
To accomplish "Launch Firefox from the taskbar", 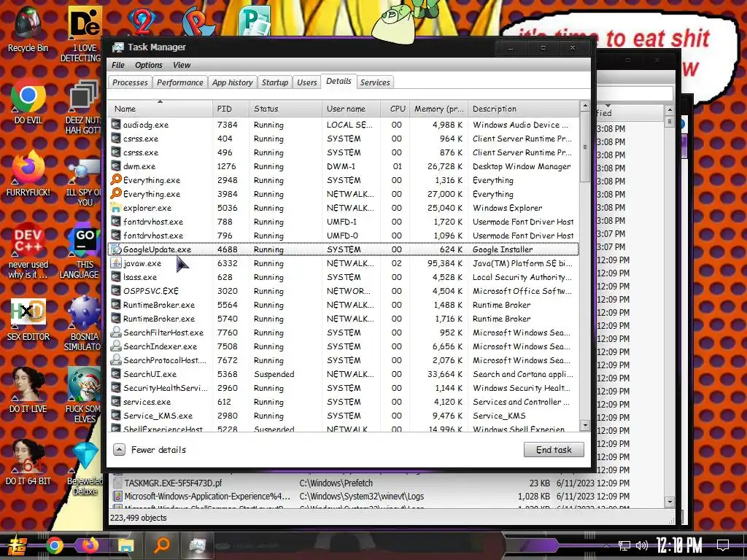I will click(x=90, y=545).
